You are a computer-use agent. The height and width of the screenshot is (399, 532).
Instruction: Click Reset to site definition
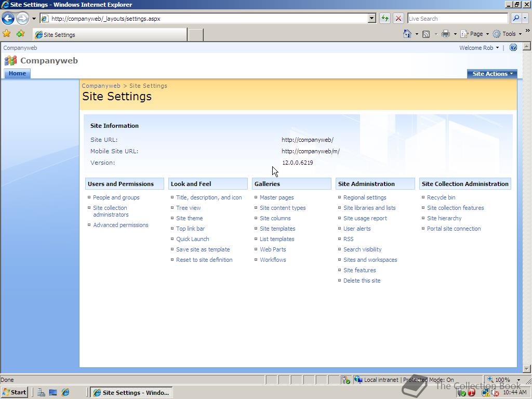[x=204, y=260]
